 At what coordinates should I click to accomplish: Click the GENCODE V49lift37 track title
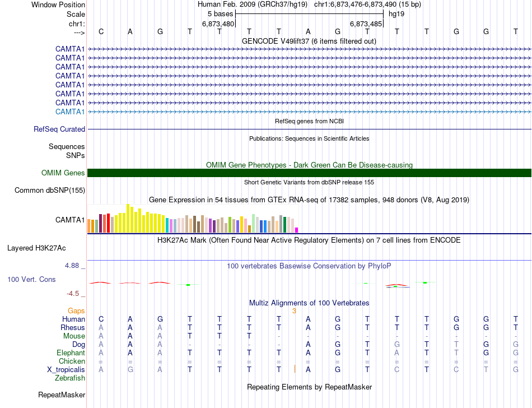click(x=309, y=41)
